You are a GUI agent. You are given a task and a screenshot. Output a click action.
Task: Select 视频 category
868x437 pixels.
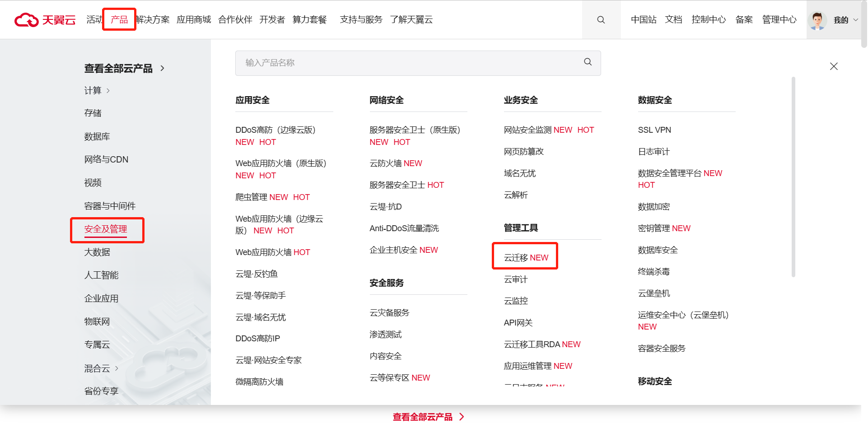93,182
